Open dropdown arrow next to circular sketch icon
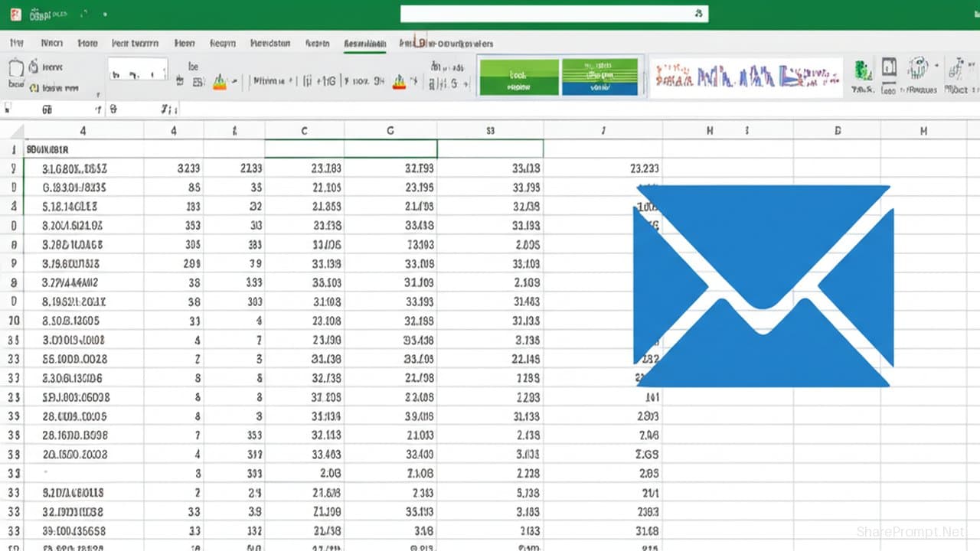 [x=936, y=67]
